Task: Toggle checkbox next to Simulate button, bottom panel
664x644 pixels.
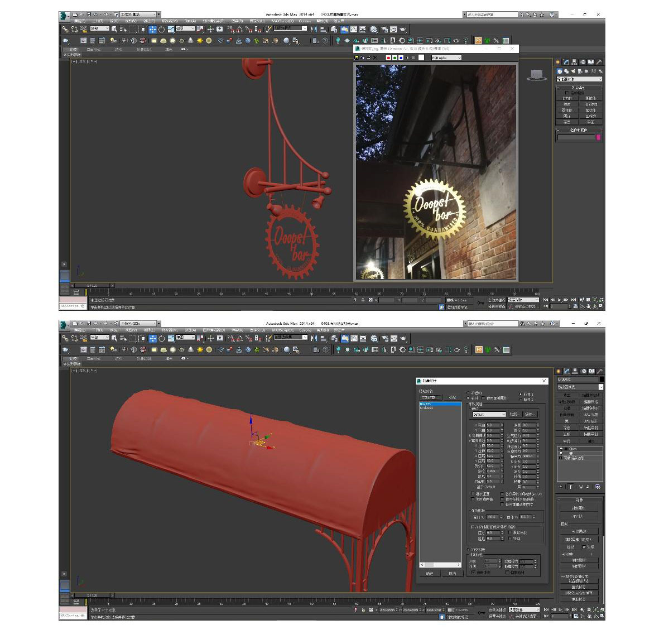Action: click(584, 547)
